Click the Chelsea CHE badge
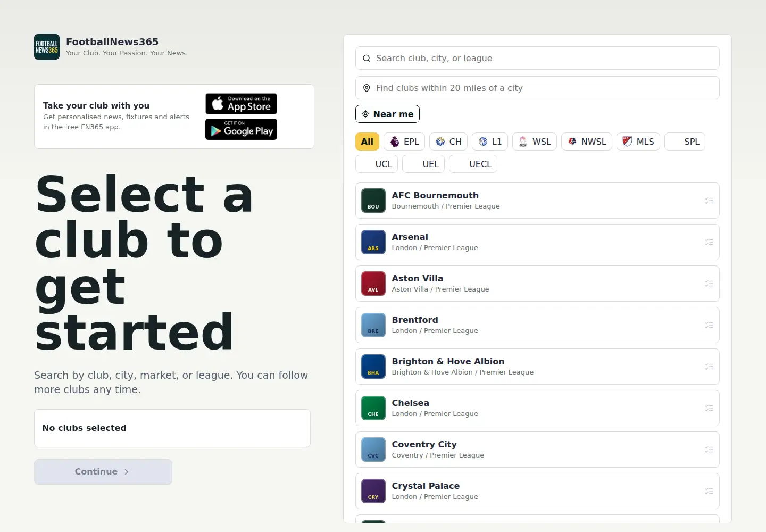 373,408
